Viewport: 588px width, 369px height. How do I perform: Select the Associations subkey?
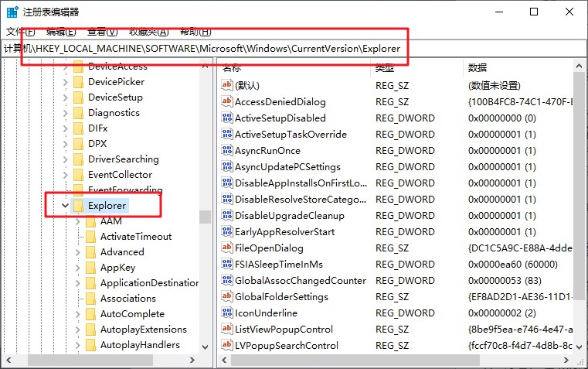click(x=127, y=299)
